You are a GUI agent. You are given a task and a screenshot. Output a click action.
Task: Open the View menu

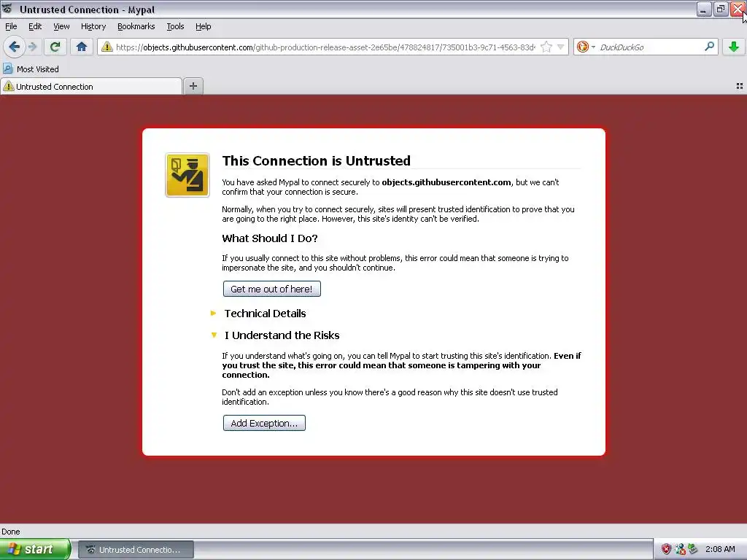coord(61,26)
